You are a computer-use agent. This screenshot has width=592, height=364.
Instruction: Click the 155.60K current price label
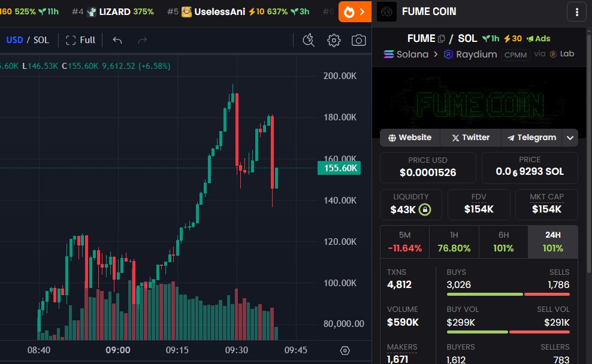339,168
